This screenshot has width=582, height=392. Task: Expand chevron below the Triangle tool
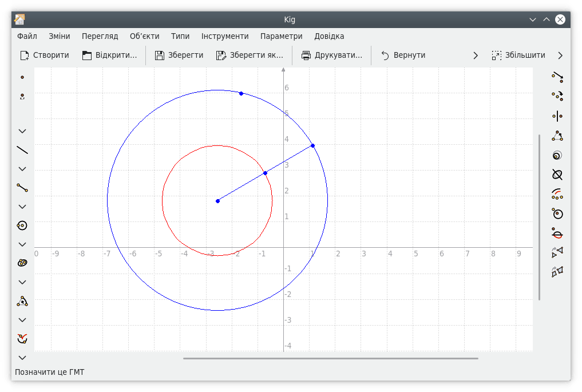22,320
